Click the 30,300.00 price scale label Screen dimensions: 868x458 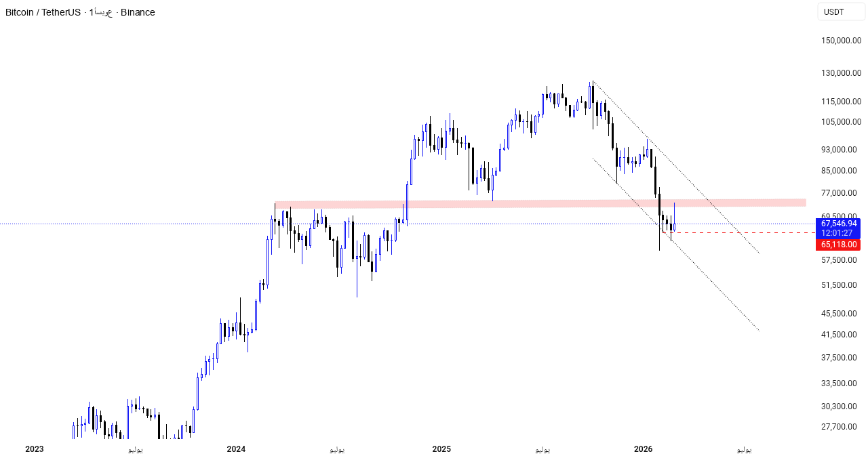841,407
